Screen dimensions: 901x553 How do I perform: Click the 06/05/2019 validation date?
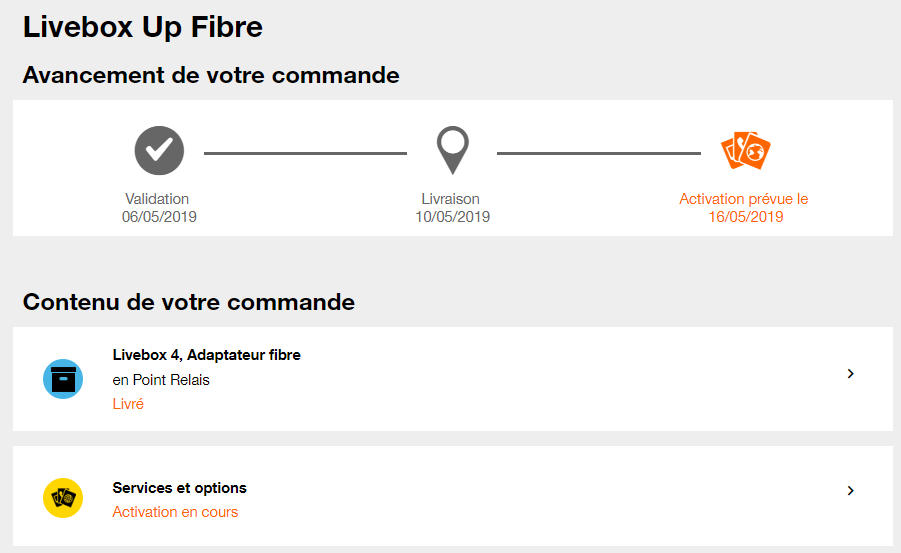pos(159,216)
